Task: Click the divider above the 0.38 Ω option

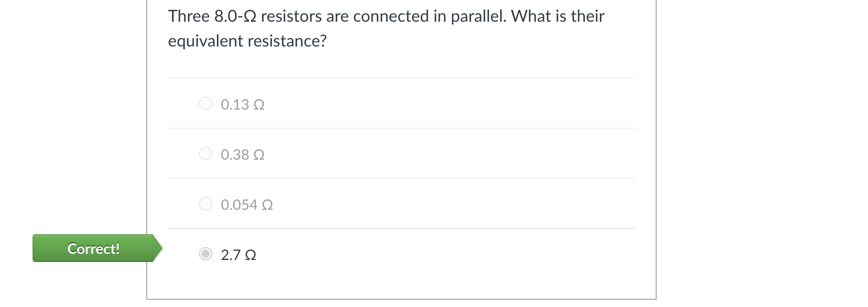Action: [x=401, y=128]
